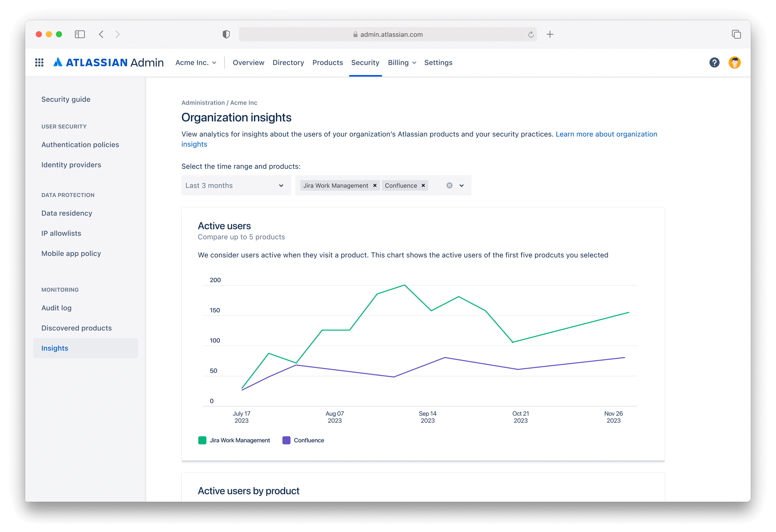
Task: Expand the products selector chevron
Action: 462,186
